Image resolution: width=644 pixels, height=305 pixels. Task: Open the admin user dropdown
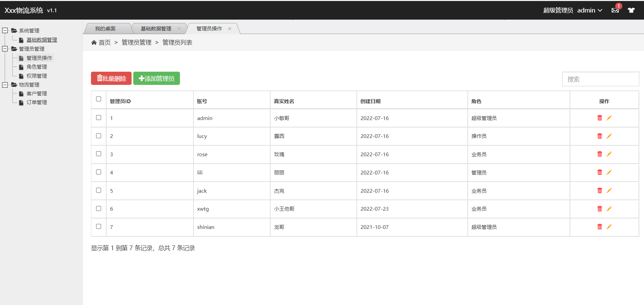590,10
